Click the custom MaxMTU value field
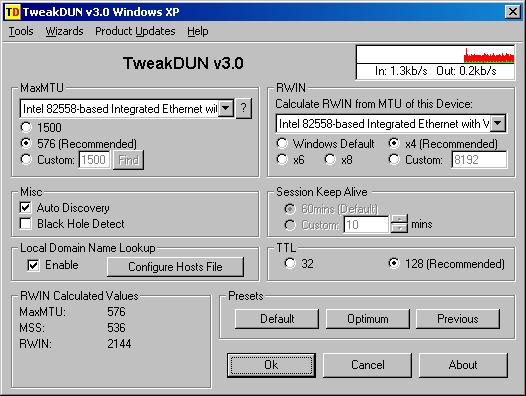Viewport: 526px width, 396px height. coord(94,159)
